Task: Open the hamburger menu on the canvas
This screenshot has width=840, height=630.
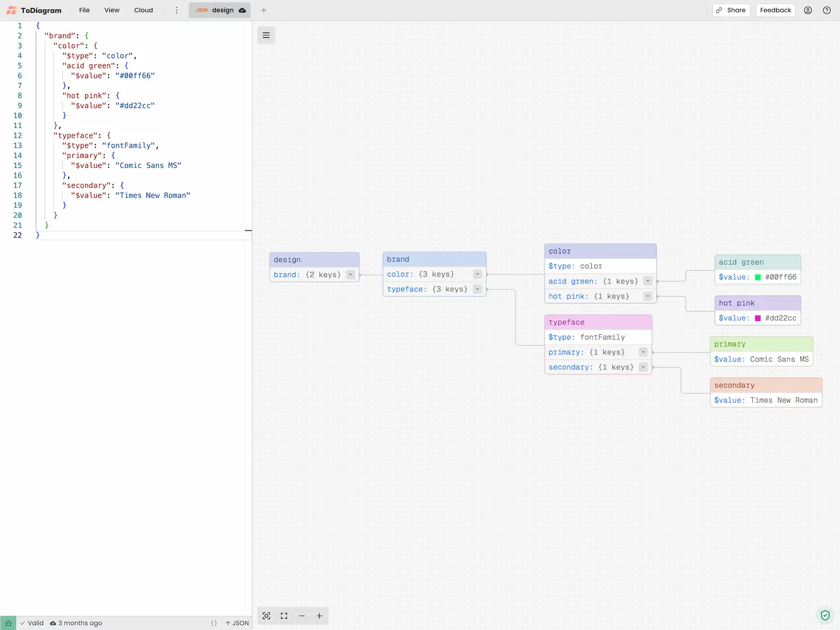Action: coord(266,35)
